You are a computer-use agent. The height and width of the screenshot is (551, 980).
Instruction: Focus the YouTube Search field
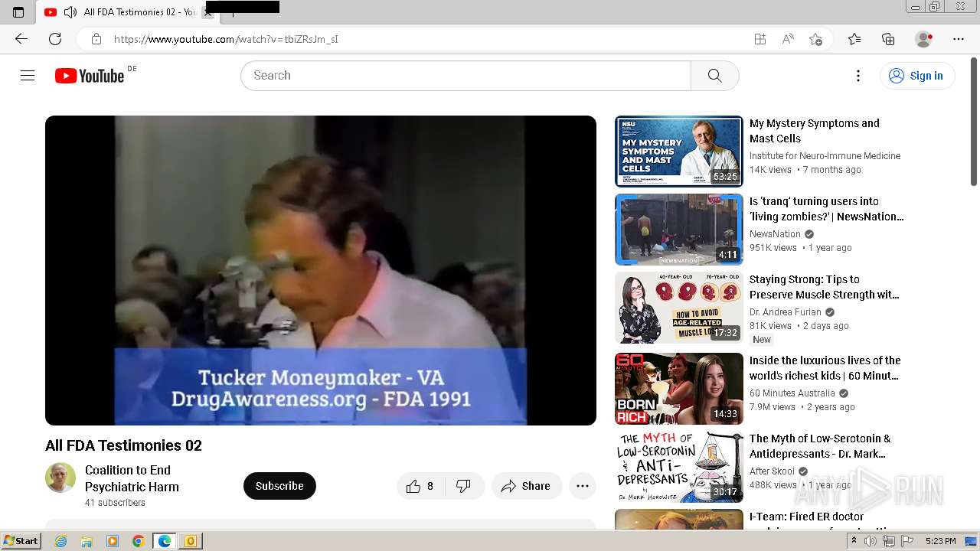[465, 76]
